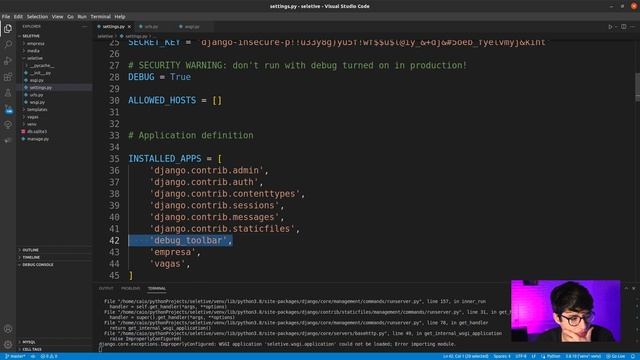The height and width of the screenshot is (360, 640).
Task: Open the Run menu
Action: (x=82, y=17)
